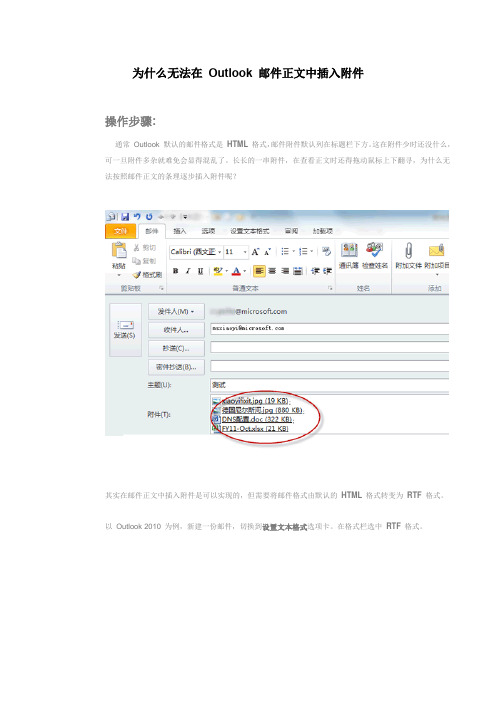
Task: Open the quick access toolbar customize arrow
Action: [184, 217]
